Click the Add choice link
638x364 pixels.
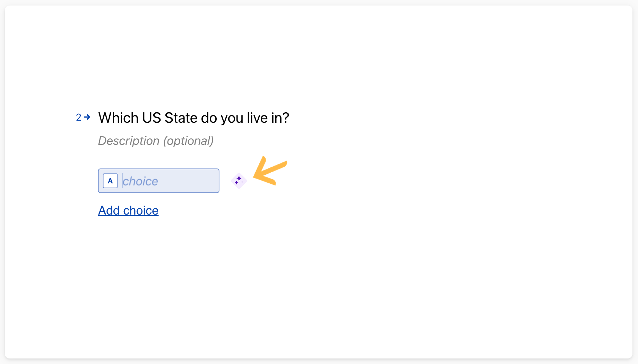tap(128, 210)
